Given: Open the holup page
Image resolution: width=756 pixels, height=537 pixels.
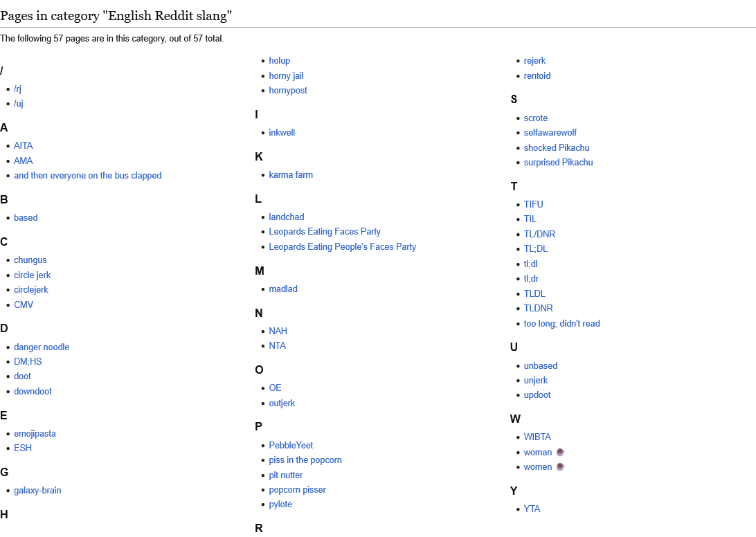Looking at the screenshot, I should [x=280, y=61].
